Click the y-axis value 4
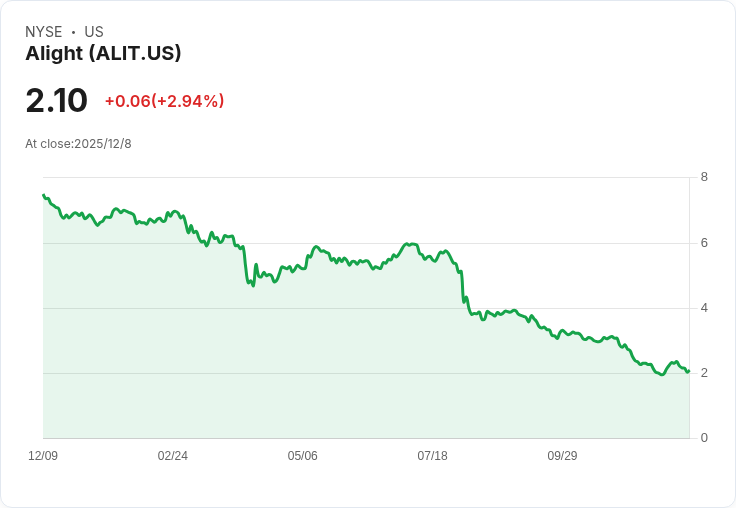Viewport: 736px width, 508px height. pyautogui.click(x=704, y=308)
